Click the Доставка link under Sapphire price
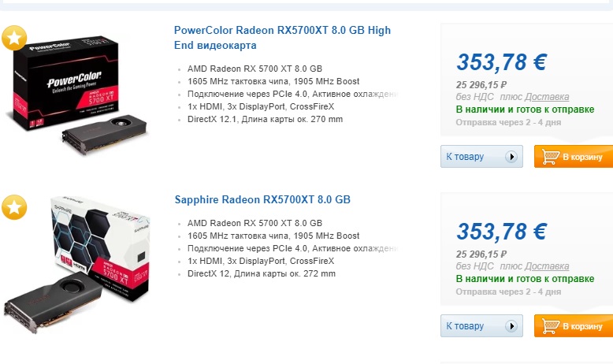This screenshot has height=364, width=613. point(547,266)
